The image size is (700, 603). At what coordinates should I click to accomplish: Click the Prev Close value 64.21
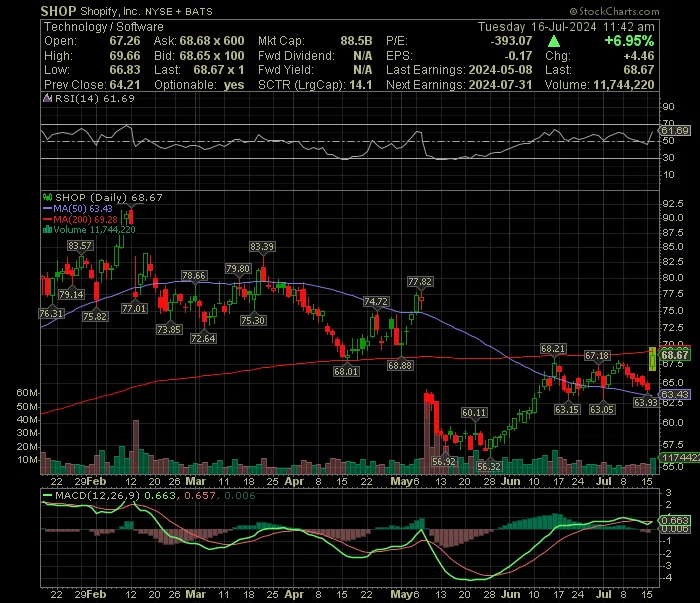(125, 85)
